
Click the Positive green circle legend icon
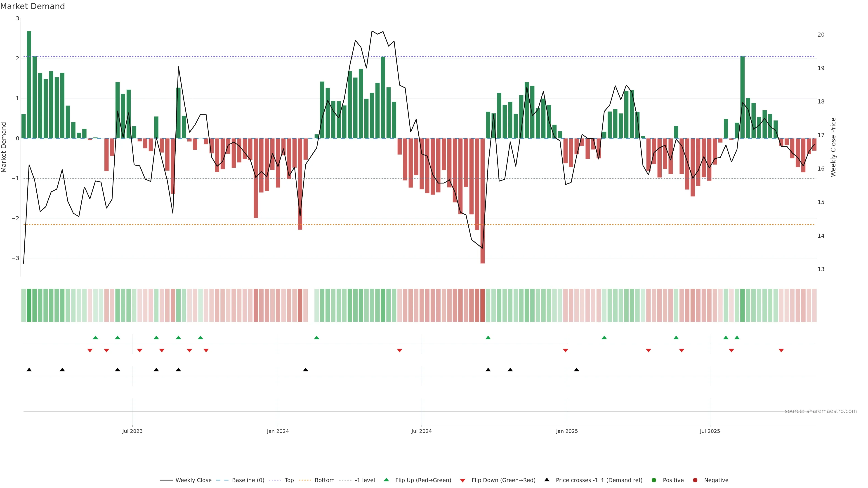point(654,480)
